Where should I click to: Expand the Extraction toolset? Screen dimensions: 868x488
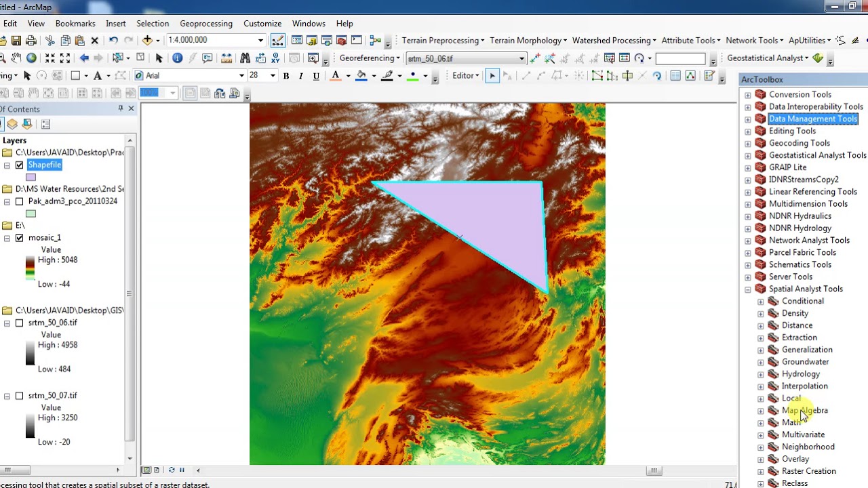point(761,338)
